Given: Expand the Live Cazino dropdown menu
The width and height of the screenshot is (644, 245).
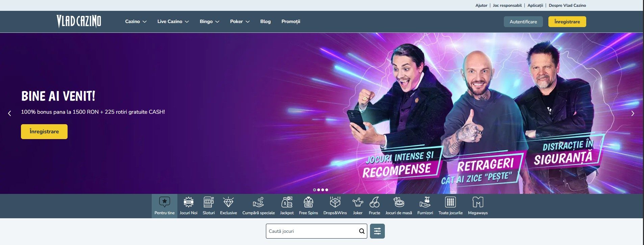Looking at the screenshot, I should point(173,22).
